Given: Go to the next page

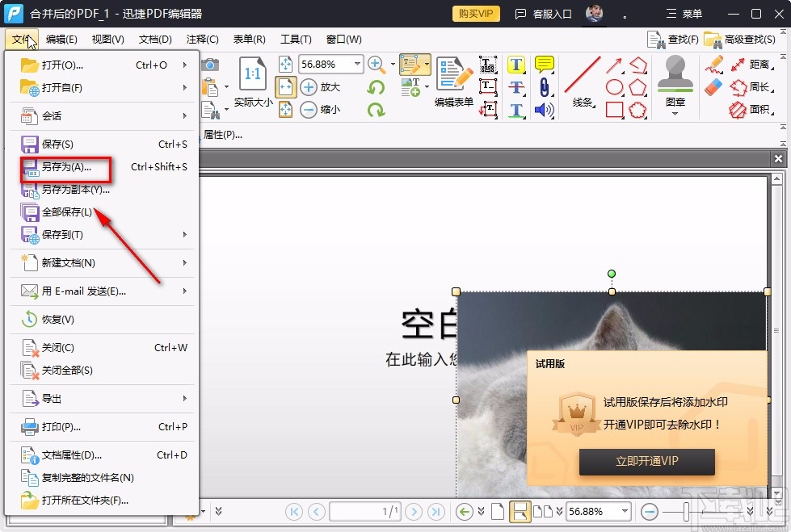Looking at the screenshot, I should click(x=414, y=511).
